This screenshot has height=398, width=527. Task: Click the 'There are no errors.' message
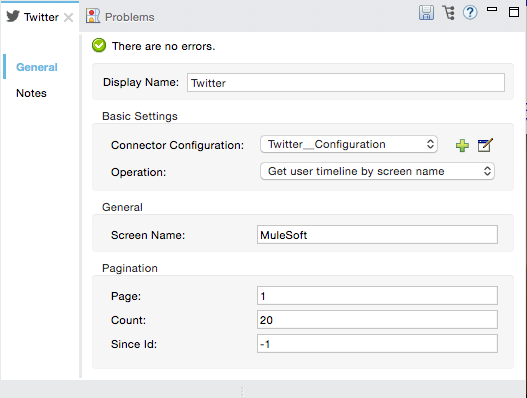coord(164,46)
